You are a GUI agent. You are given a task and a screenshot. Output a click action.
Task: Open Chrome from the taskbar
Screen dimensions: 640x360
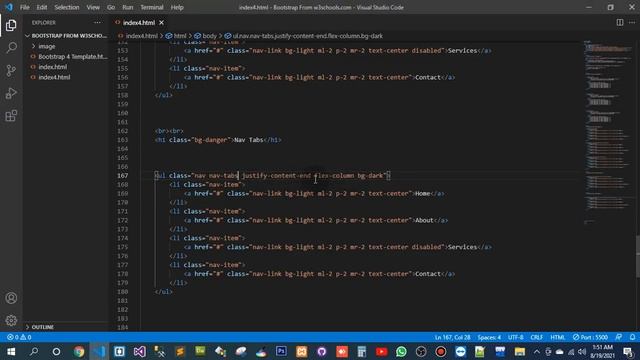[x=79, y=351]
